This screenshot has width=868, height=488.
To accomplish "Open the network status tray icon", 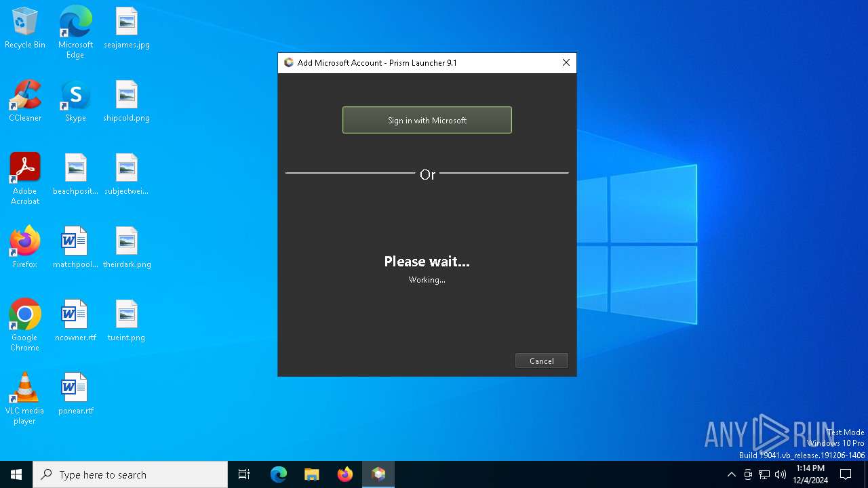I will pos(764,474).
